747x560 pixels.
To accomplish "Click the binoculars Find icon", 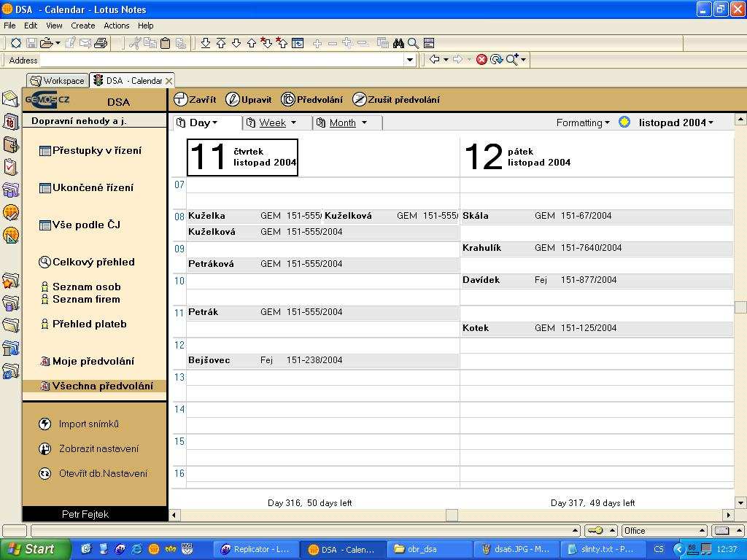I will coord(398,43).
